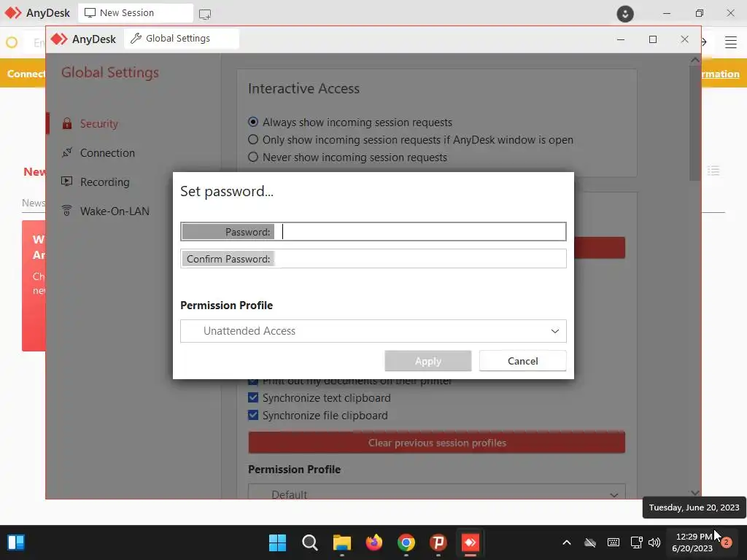Screen dimensions: 747x560
Task: Open File Explorer from the taskbar
Action: [x=342, y=542]
